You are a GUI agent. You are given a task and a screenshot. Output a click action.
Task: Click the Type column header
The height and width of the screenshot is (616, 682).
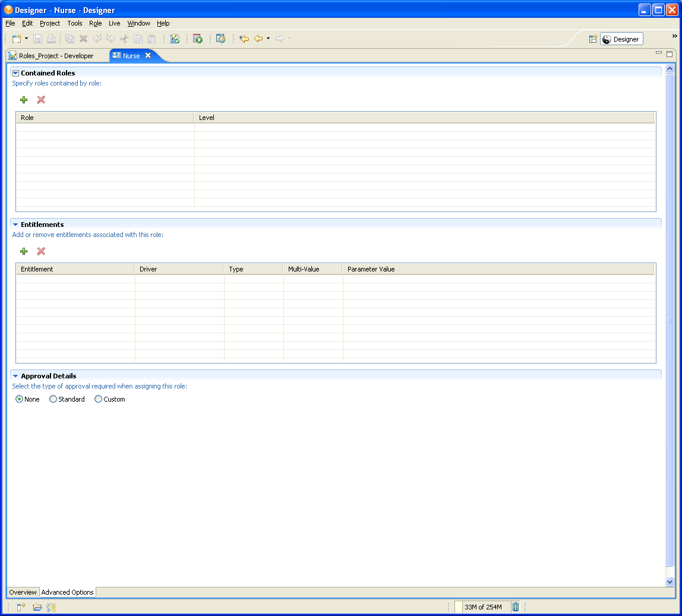tap(254, 269)
